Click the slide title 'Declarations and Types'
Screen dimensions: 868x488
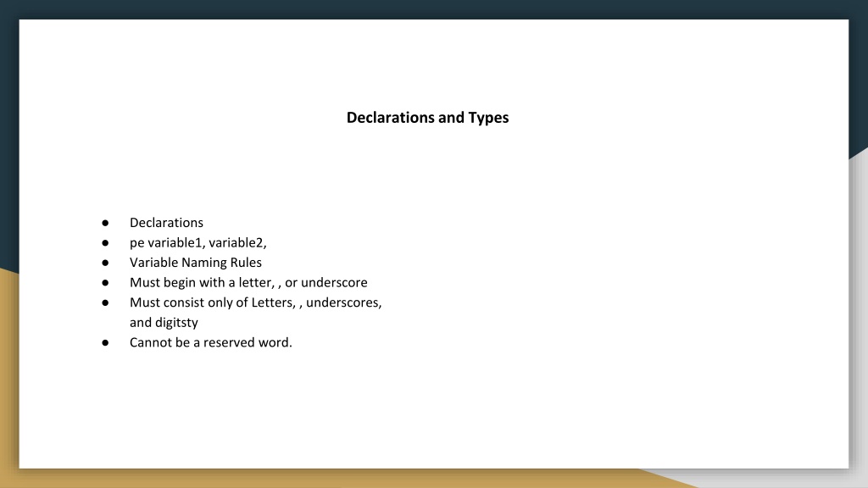point(427,118)
